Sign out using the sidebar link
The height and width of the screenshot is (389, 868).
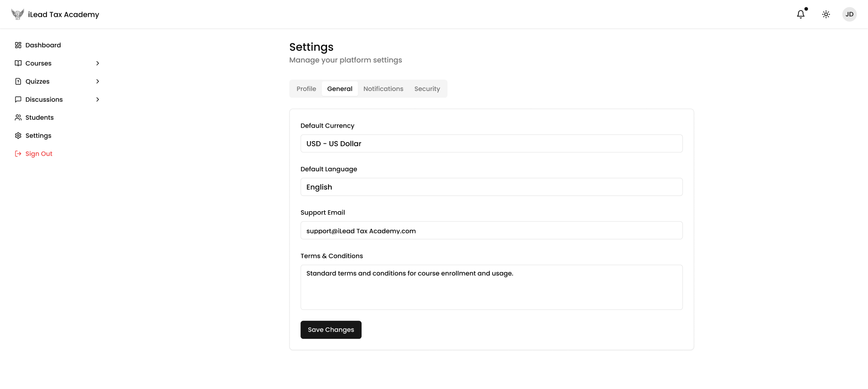pos(39,154)
